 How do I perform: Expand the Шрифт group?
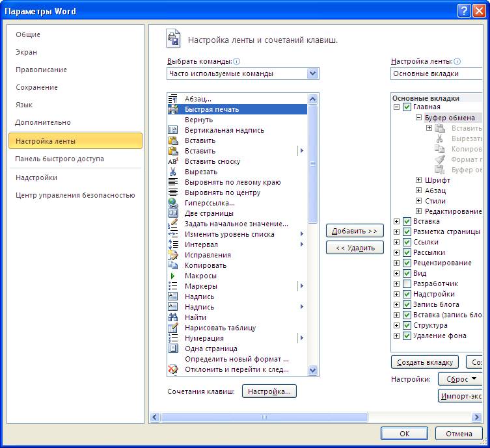(418, 180)
